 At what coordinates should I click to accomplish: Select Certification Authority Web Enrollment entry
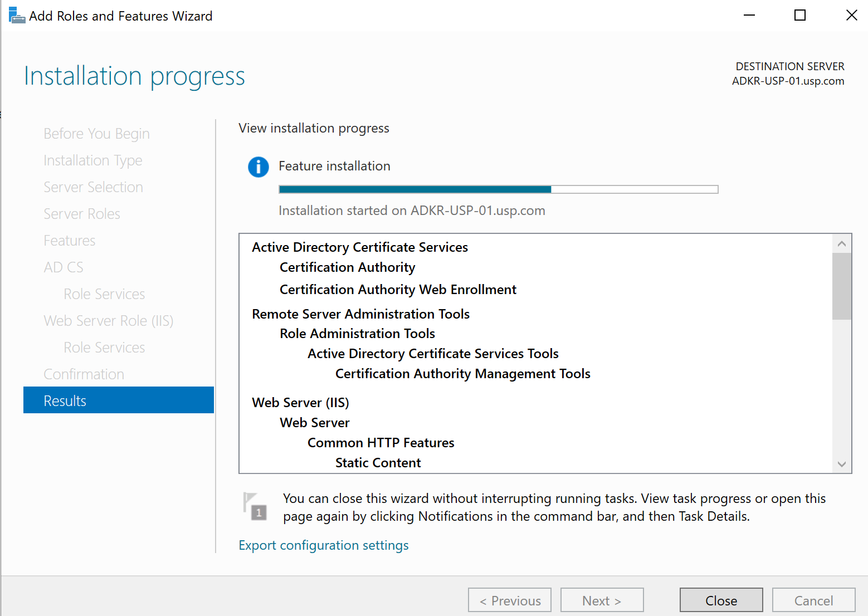coord(398,290)
